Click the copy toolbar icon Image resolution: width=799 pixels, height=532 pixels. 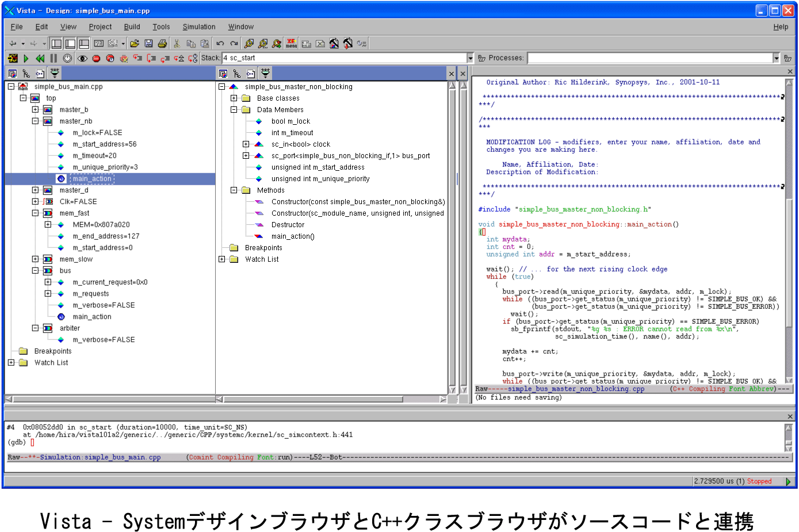191,43
